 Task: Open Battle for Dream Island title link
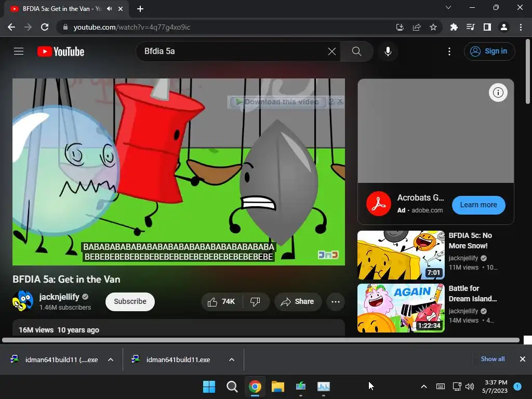point(473,294)
